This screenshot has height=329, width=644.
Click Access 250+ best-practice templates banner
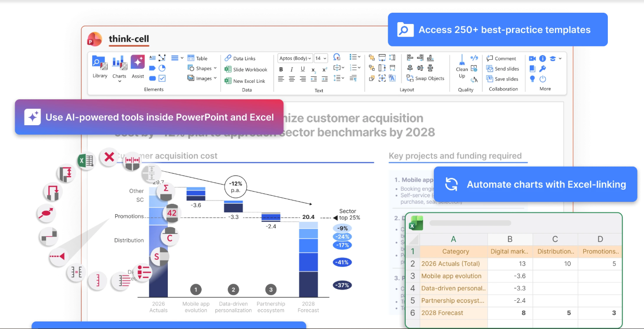tap(498, 30)
